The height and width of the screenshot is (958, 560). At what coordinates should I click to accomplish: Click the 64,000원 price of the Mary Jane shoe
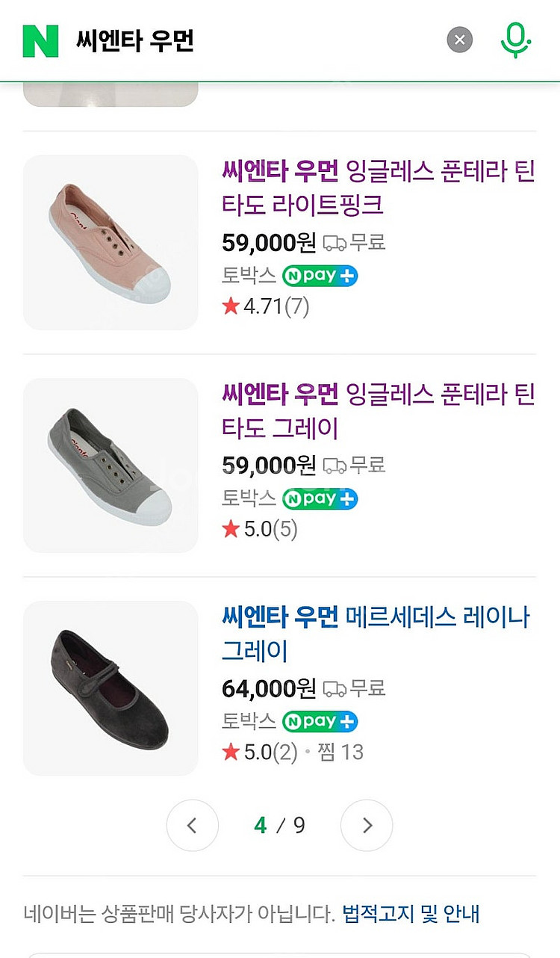269,687
